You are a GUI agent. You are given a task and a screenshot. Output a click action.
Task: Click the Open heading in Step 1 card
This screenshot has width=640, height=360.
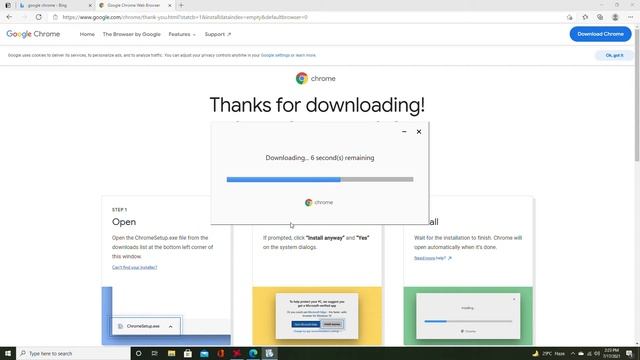[x=124, y=222]
